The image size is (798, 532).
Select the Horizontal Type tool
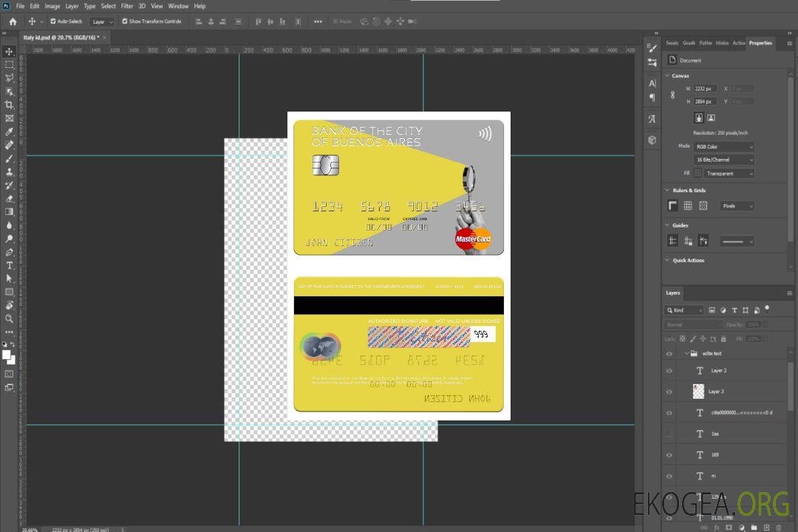tap(10, 265)
